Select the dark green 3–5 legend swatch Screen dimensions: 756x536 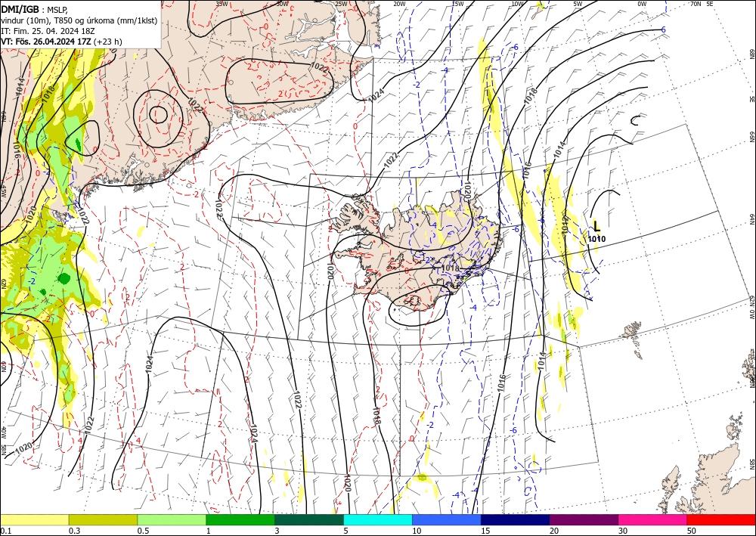click(309, 519)
